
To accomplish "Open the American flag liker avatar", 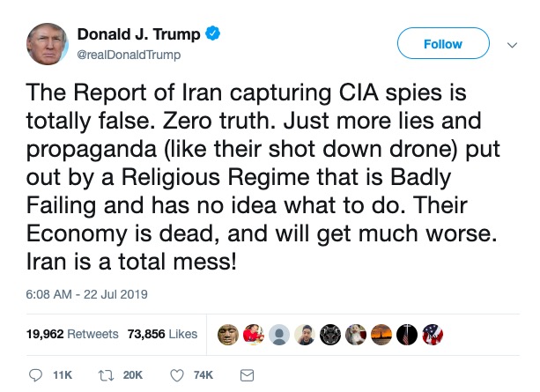I will tap(433, 335).
